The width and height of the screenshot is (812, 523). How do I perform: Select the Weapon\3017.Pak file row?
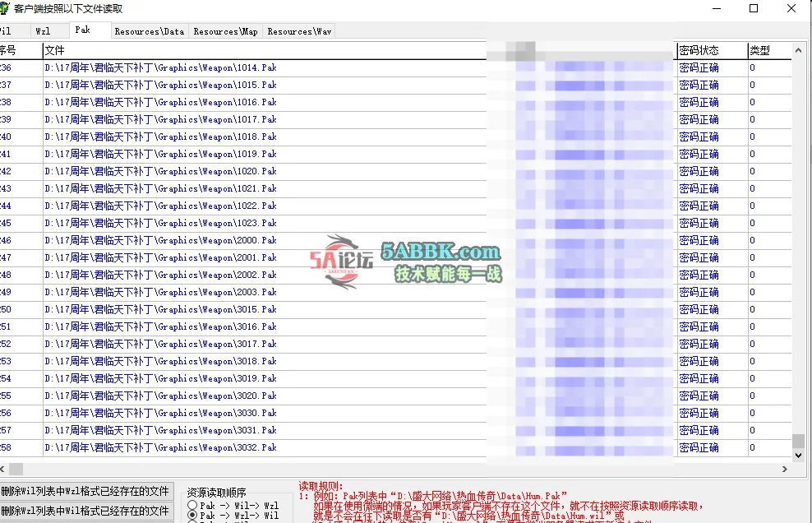point(160,345)
